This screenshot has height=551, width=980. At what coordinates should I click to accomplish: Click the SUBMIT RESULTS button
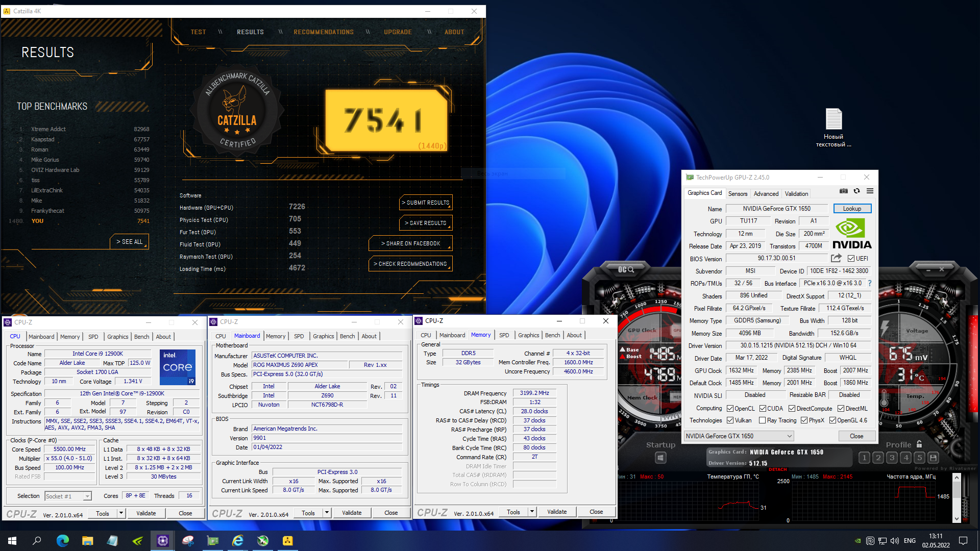point(426,203)
